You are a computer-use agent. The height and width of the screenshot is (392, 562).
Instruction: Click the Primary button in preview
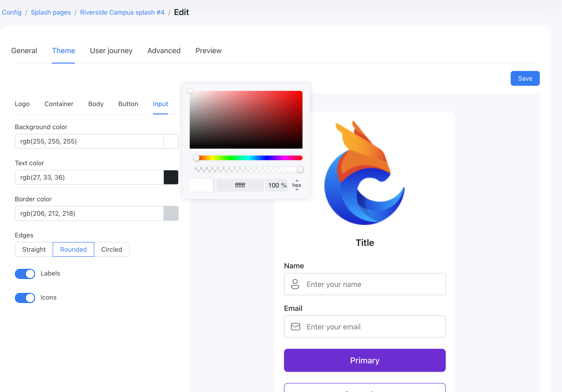pyautogui.click(x=365, y=360)
